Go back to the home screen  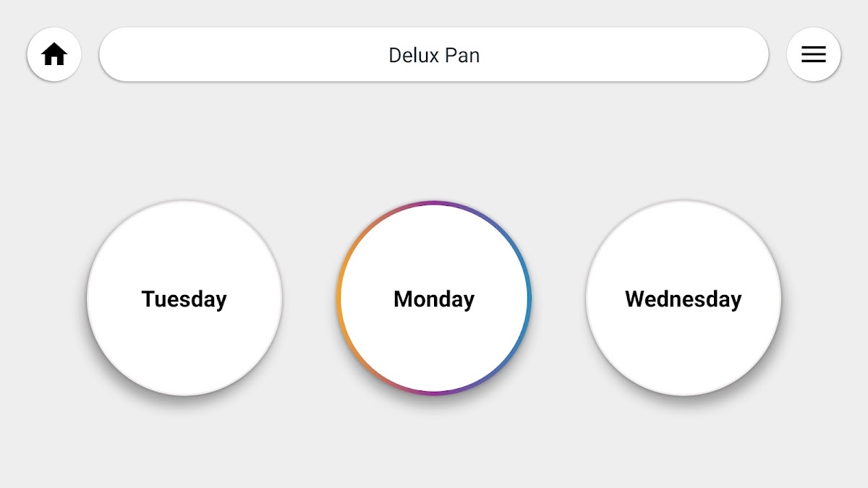click(54, 54)
